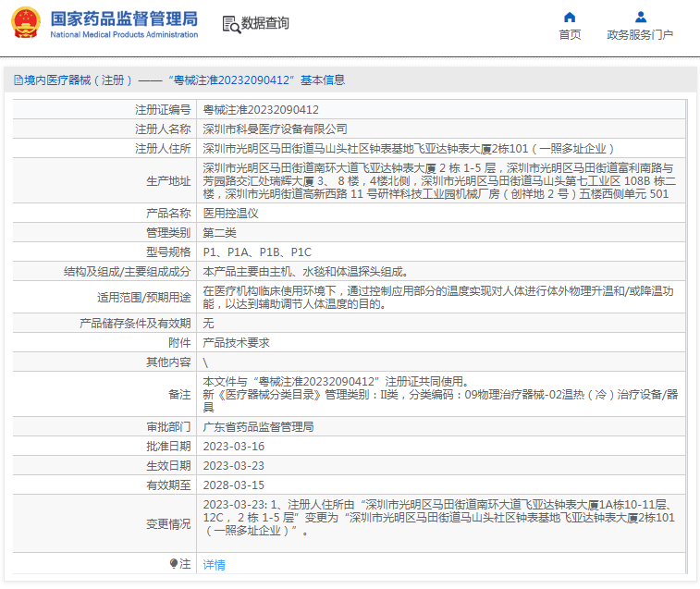The width and height of the screenshot is (700, 589).
Task: Click the 备注 label cell
Action: point(104,394)
